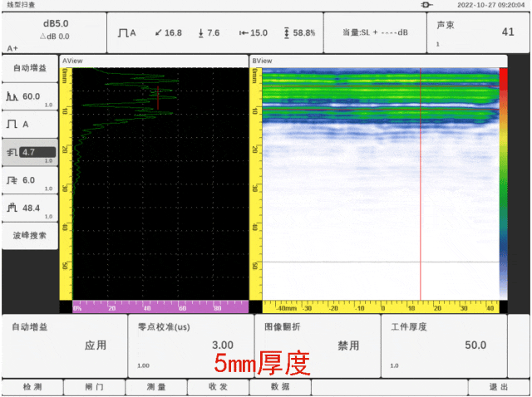Viewport: 532px width, 397px height.
Task: Select the 零点校准(us) 3.00 field
Action: (191, 346)
